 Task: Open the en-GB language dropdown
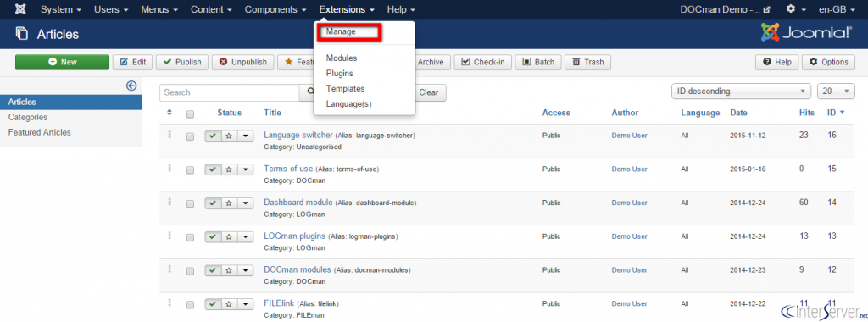coord(837,9)
